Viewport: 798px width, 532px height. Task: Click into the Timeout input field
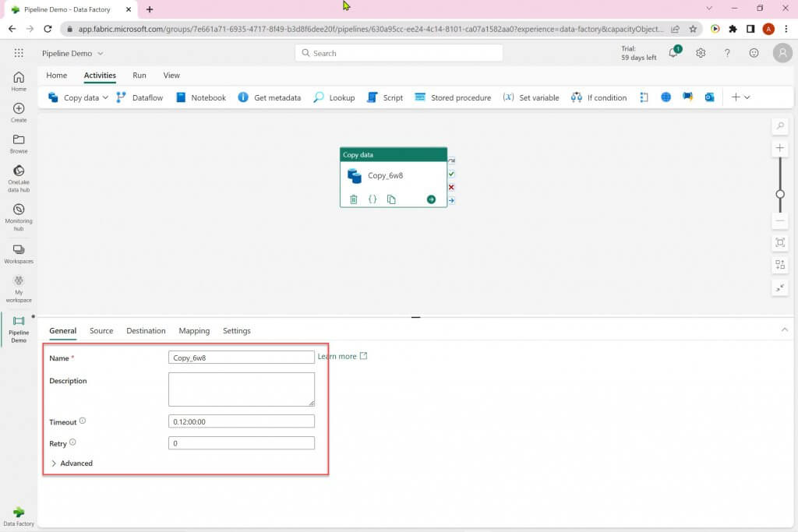click(x=242, y=421)
